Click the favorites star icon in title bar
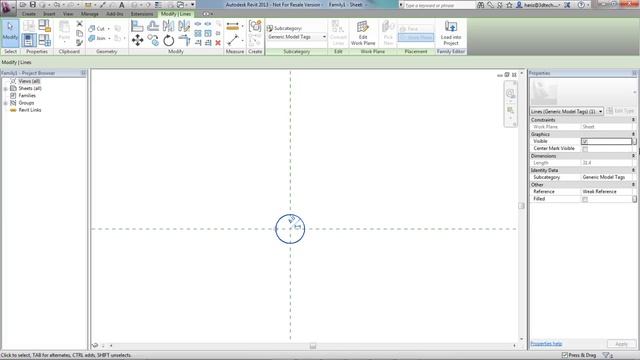 click(x=509, y=5)
